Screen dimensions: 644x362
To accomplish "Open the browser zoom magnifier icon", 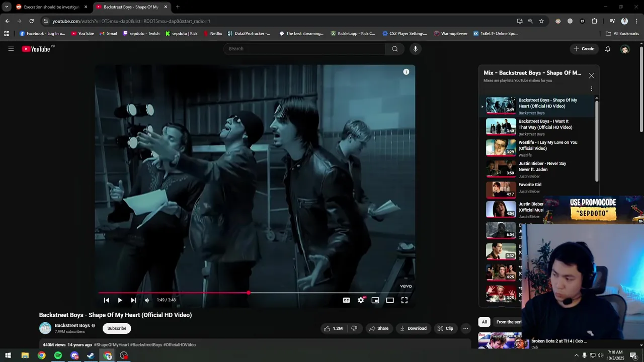I will 530,21.
